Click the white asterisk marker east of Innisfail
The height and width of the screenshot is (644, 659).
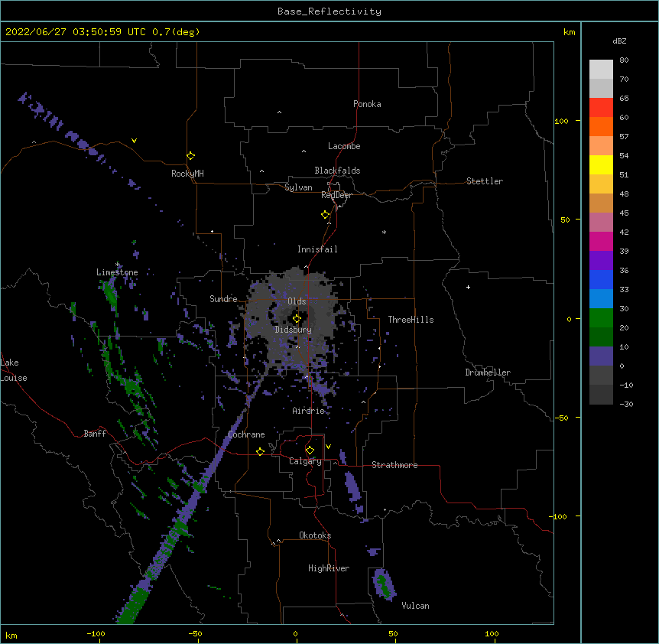384,232
